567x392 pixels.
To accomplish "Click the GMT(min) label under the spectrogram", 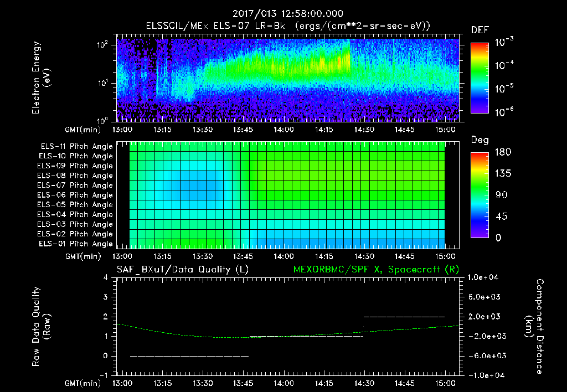I will [x=83, y=130].
